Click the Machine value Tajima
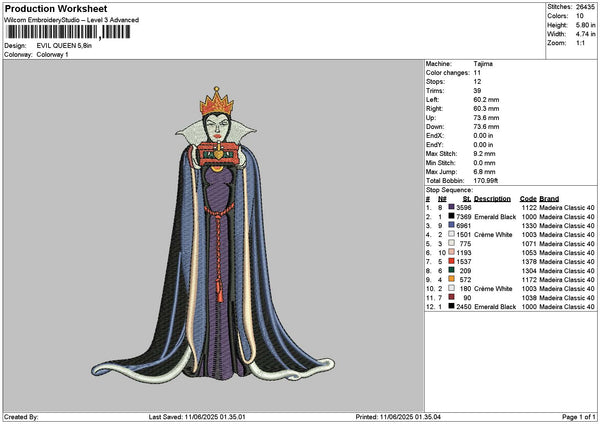600x424 pixels. point(483,64)
